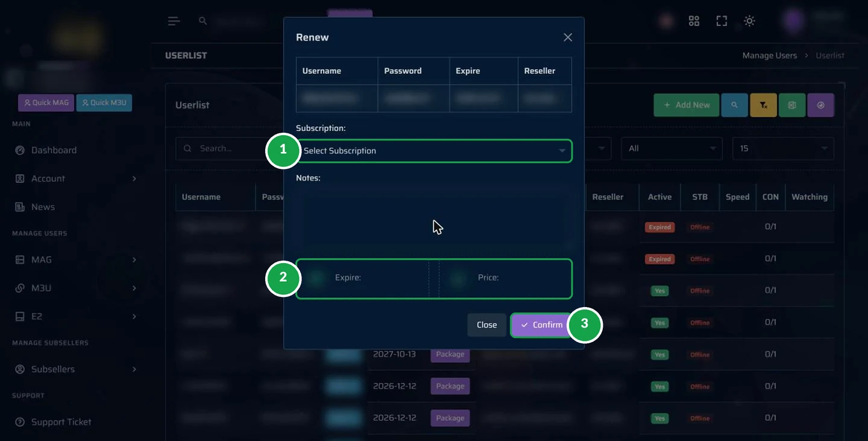Open the Select Subscription dropdown
Image resolution: width=868 pixels, height=441 pixels.
tap(434, 151)
